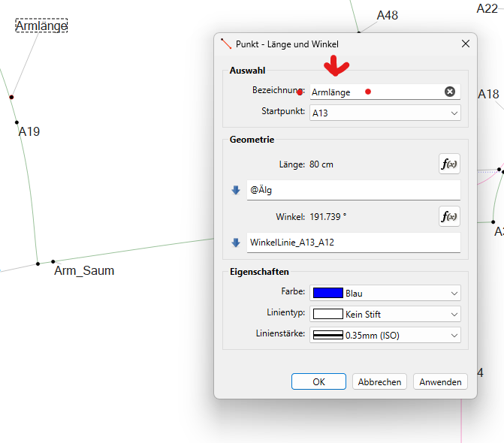504x443 pixels.
Task: Click the Abbrechen button
Action: click(x=380, y=381)
